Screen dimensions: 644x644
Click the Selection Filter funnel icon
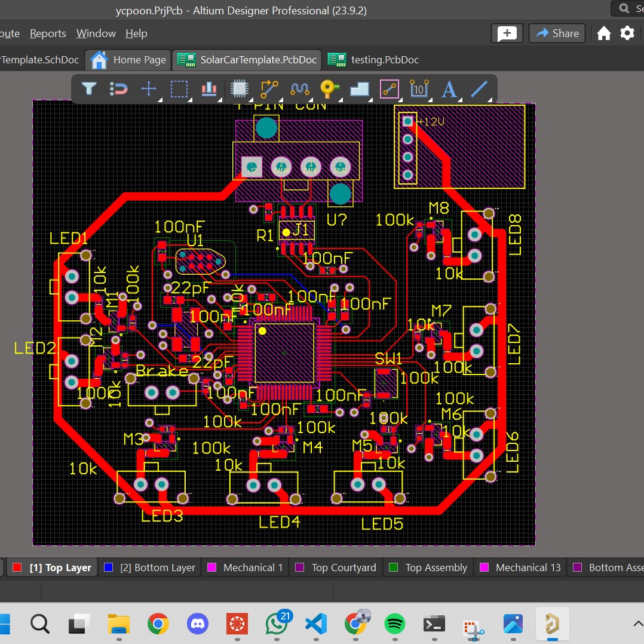pos(89,89)
